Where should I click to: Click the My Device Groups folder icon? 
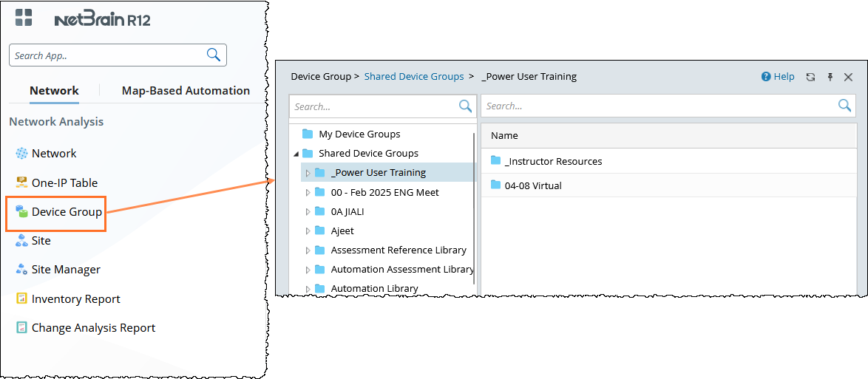[x=308, y=134]
